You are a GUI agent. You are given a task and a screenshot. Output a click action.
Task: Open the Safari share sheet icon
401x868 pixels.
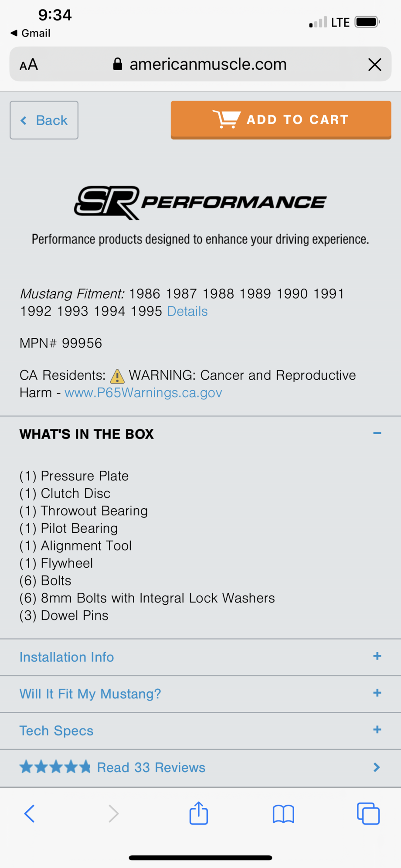pyautogui.click(x=199, y=813)
